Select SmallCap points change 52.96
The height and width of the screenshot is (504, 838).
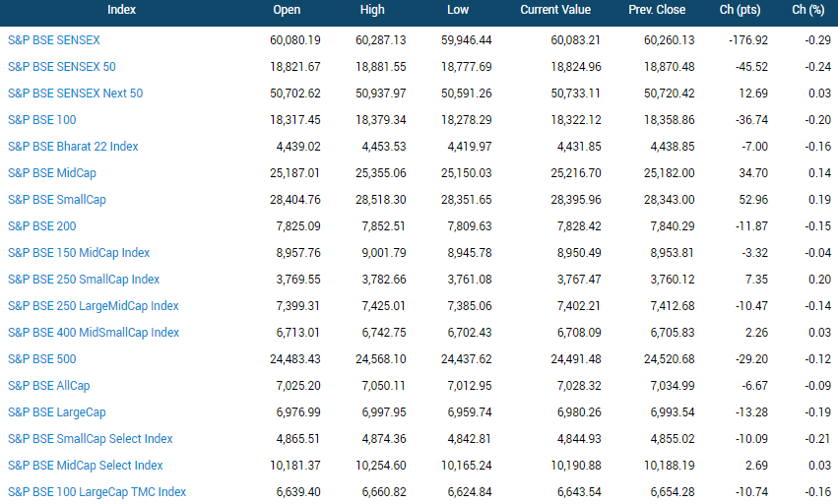[x=753, y=200]
